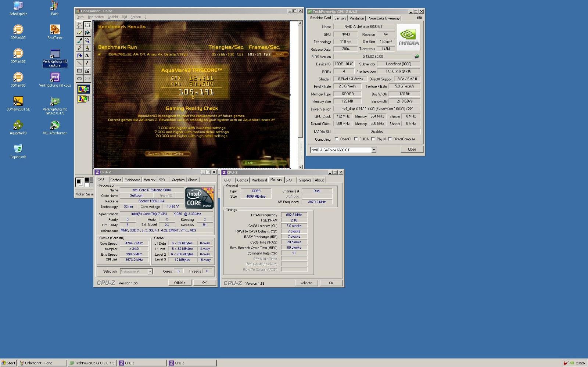Click Validate in right CPU-Z memory window

306,283
